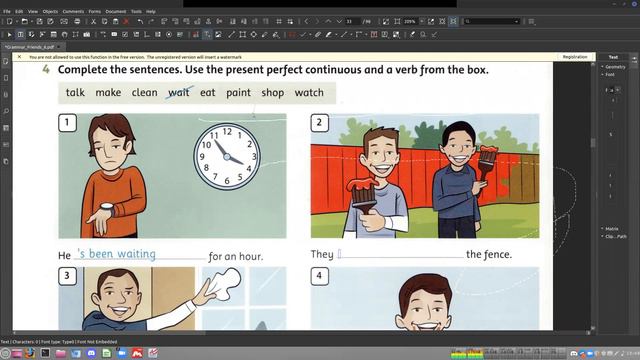Select the Snapshot camera tool
This screenshot has height=360, width=640.
(x=87, y=35)
